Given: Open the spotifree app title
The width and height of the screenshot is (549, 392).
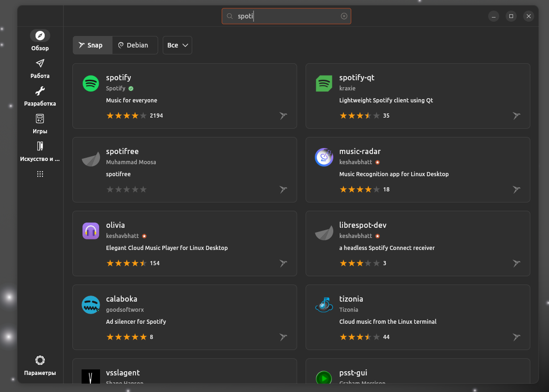Looking at the screenshot, I should click(122, 151).
